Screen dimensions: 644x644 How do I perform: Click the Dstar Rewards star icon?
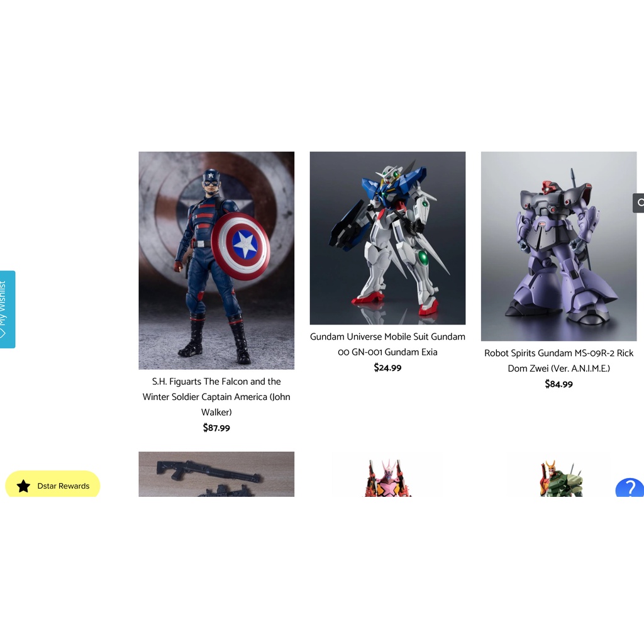click(23, 486)
